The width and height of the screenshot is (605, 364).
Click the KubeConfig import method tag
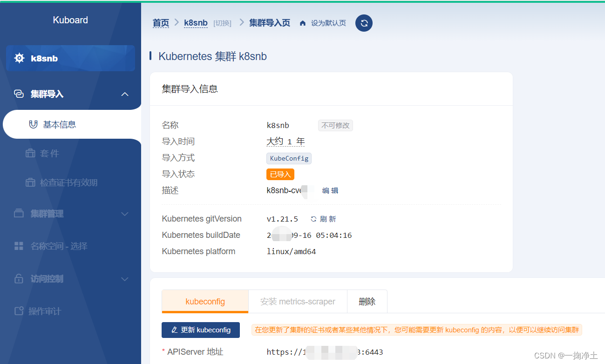tap(289, 158)
